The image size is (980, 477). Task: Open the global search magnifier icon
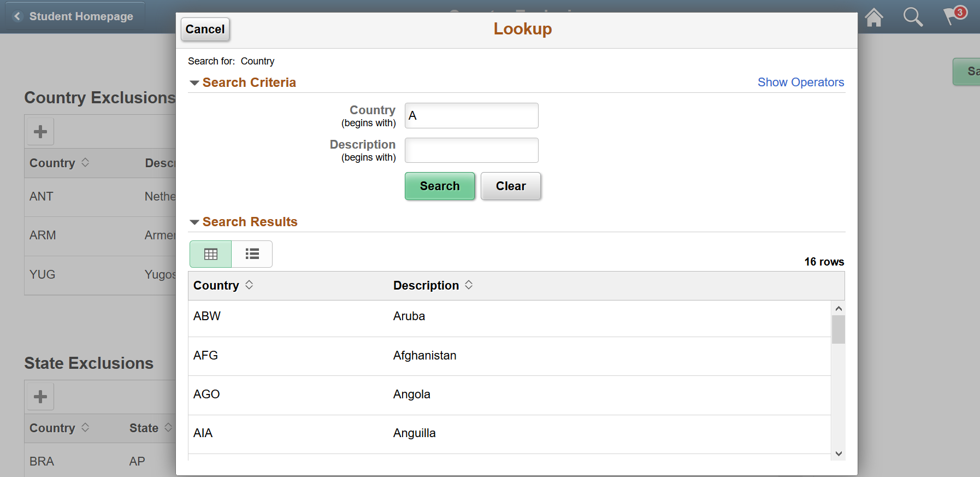click(913, 17)
